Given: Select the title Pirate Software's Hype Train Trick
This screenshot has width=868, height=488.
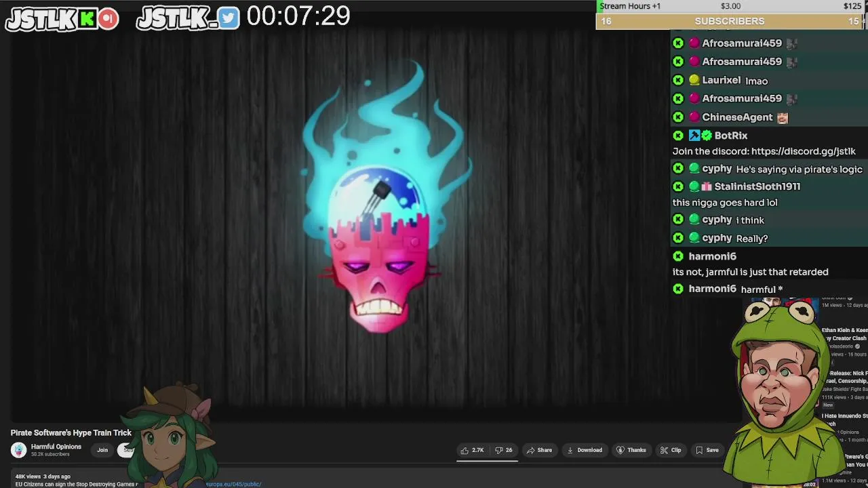Looking at the screenshot, I should 71,432.
